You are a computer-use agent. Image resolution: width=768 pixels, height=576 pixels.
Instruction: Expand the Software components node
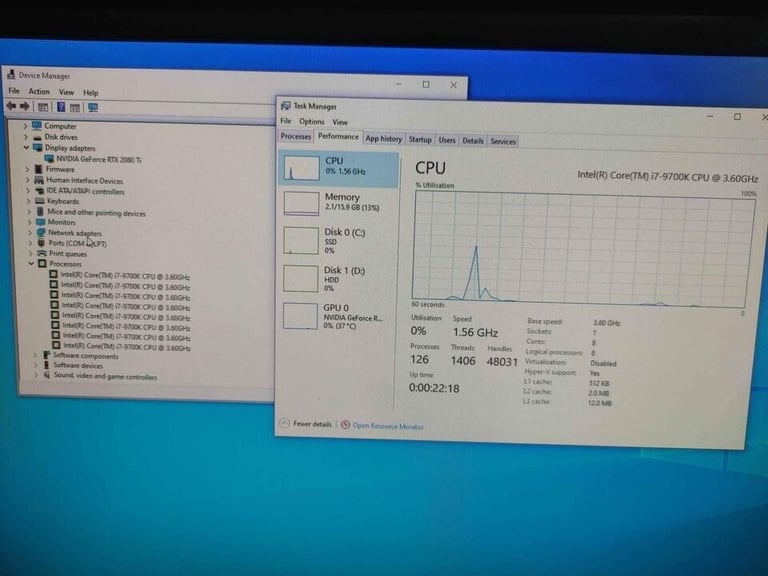(35, 355)
